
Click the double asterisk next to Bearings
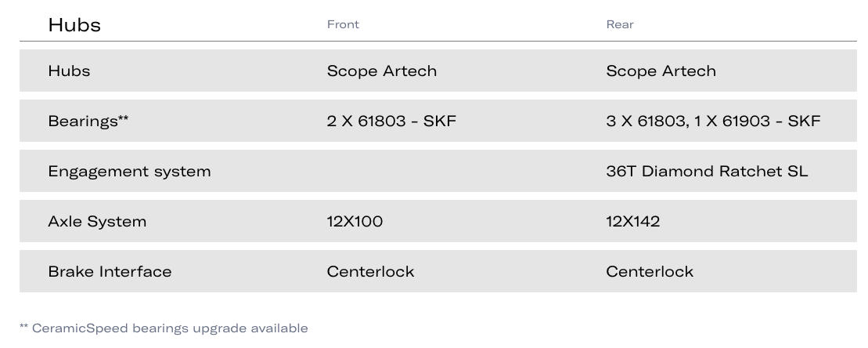[x=123, y=118]
